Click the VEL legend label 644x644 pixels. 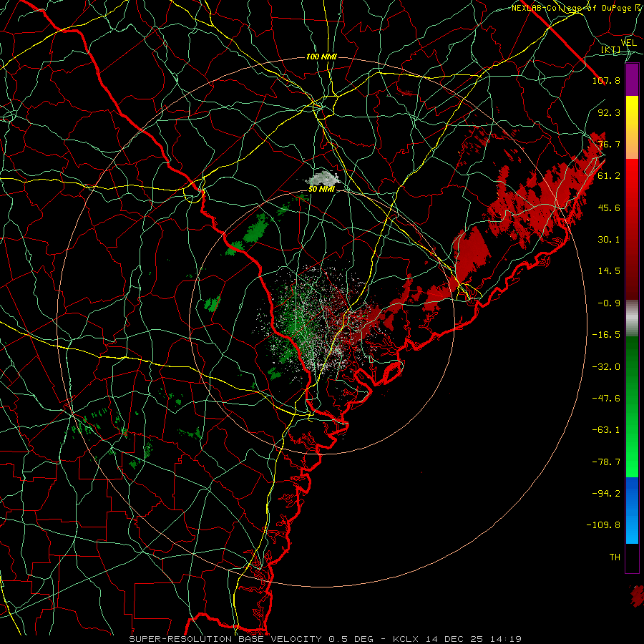point(628,43)
